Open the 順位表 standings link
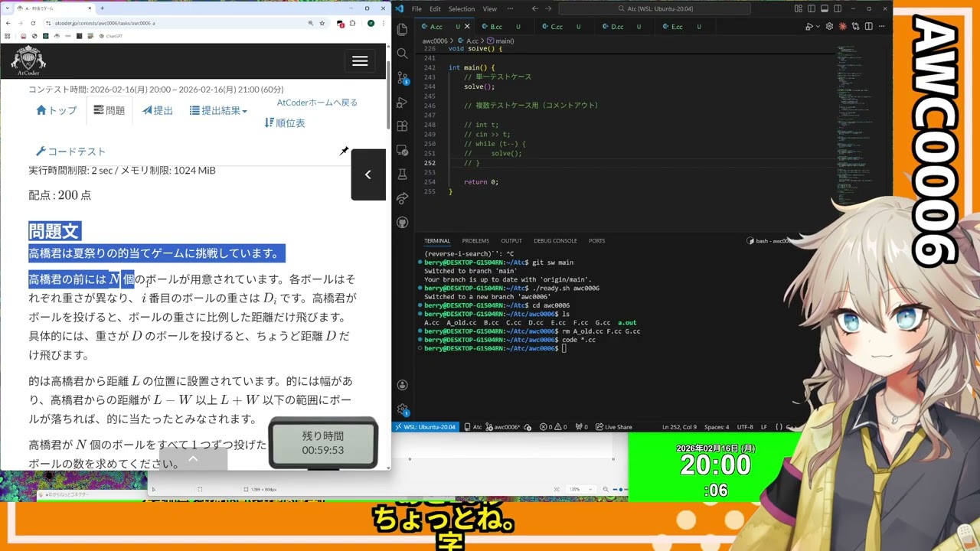The height and width of the screenshot is (551, 980). click(285, 122)
